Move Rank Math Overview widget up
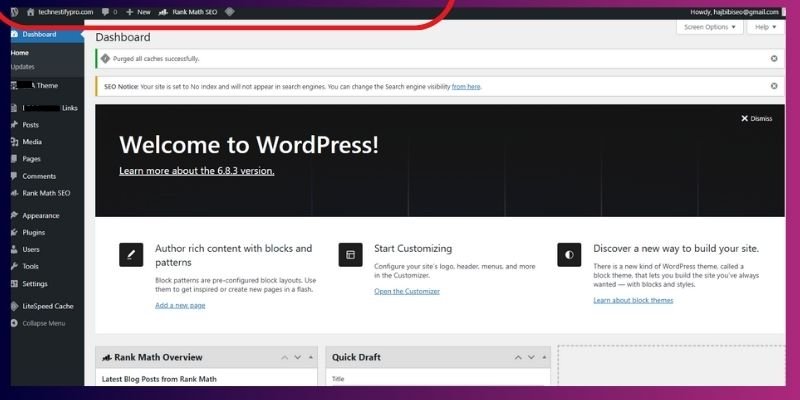Viewport: 800px width, 400px height. 285,358
